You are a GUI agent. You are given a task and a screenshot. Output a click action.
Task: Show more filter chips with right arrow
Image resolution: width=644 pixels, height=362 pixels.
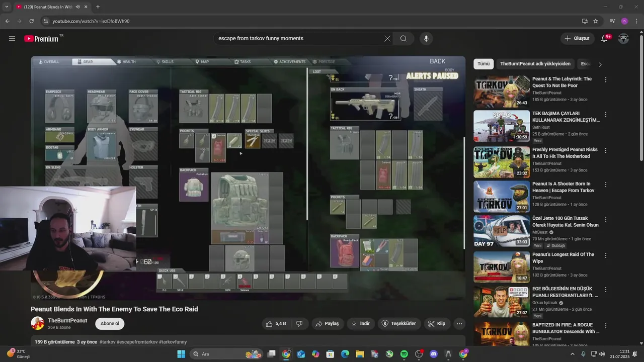600,64
